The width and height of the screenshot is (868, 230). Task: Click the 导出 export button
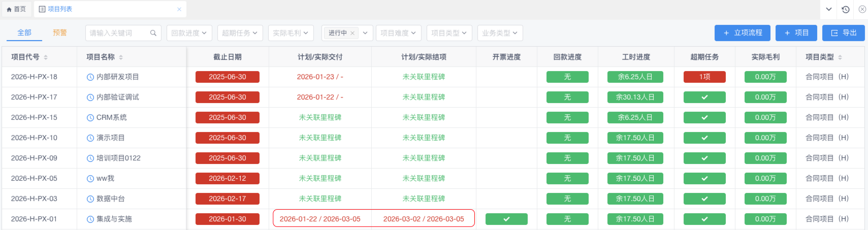[843, 33]
